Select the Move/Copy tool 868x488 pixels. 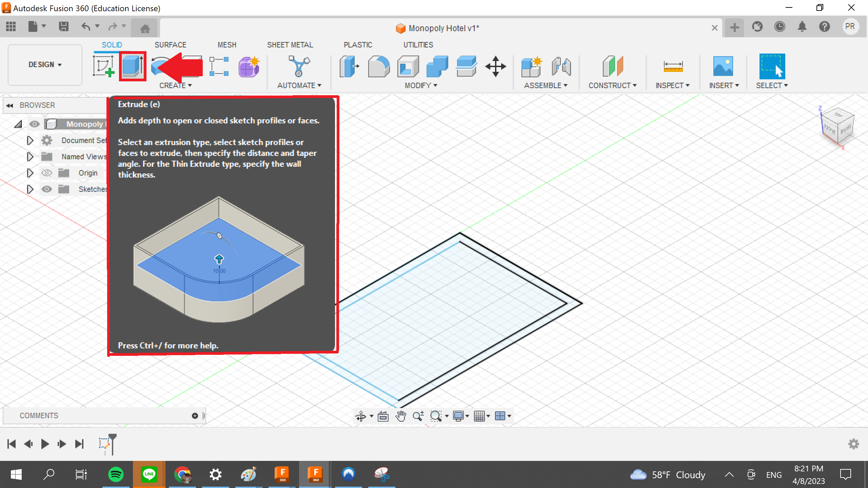pos(497,65)
